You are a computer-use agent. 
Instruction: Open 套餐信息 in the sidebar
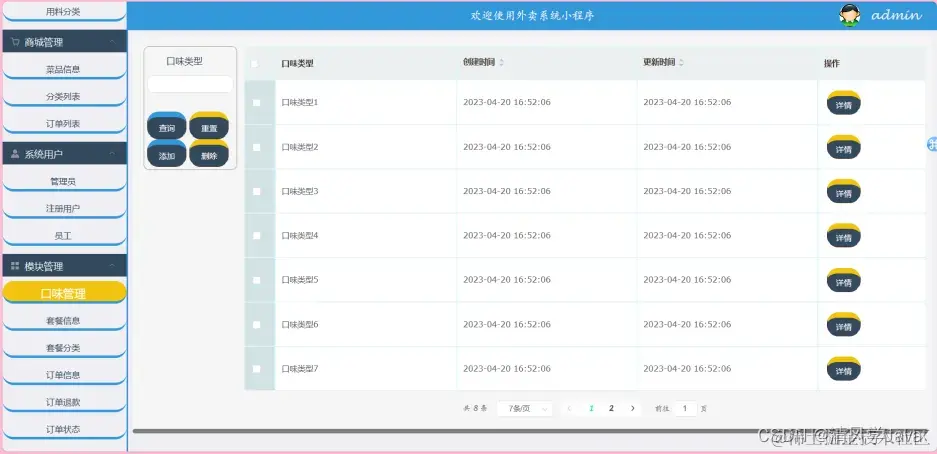[x=64, y=320]
